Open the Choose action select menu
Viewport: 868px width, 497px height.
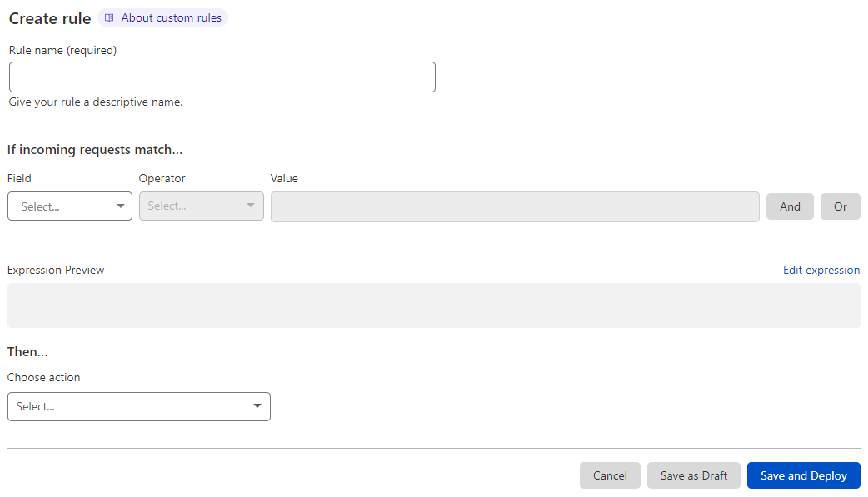(x=138, y=406)
